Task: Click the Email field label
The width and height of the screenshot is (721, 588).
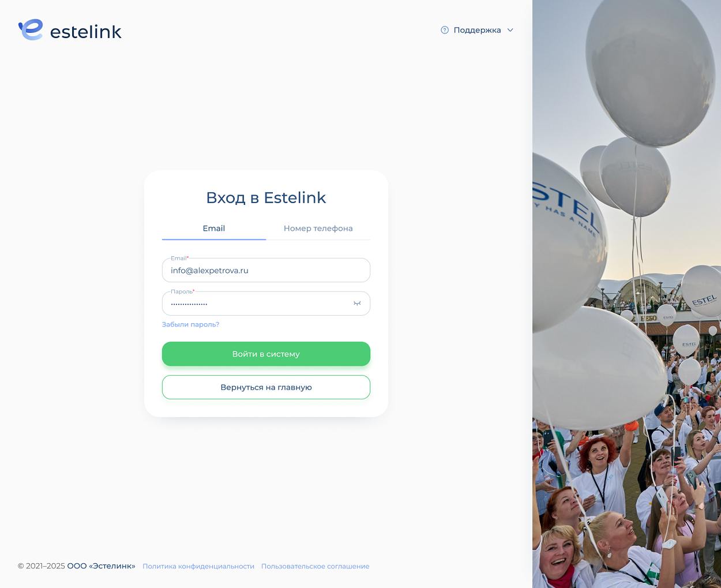Action: pyautogui.click(x=179, y=258)
